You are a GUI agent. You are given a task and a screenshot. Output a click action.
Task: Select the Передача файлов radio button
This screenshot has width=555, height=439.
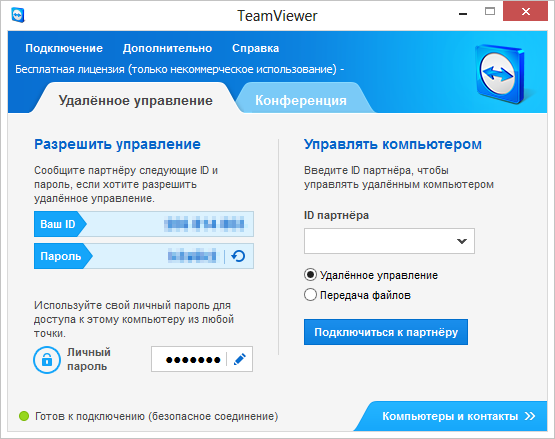pyautogui.click(x=310, y=295)
